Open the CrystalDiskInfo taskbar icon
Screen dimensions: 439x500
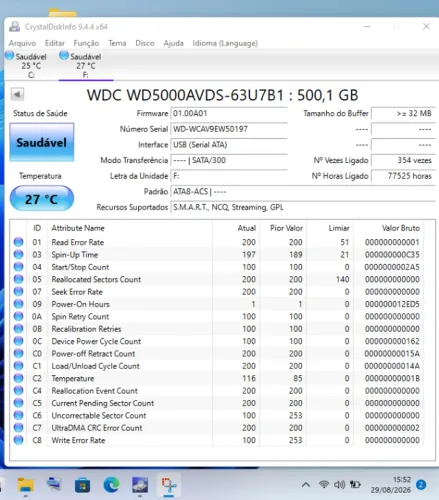point(140,485)
